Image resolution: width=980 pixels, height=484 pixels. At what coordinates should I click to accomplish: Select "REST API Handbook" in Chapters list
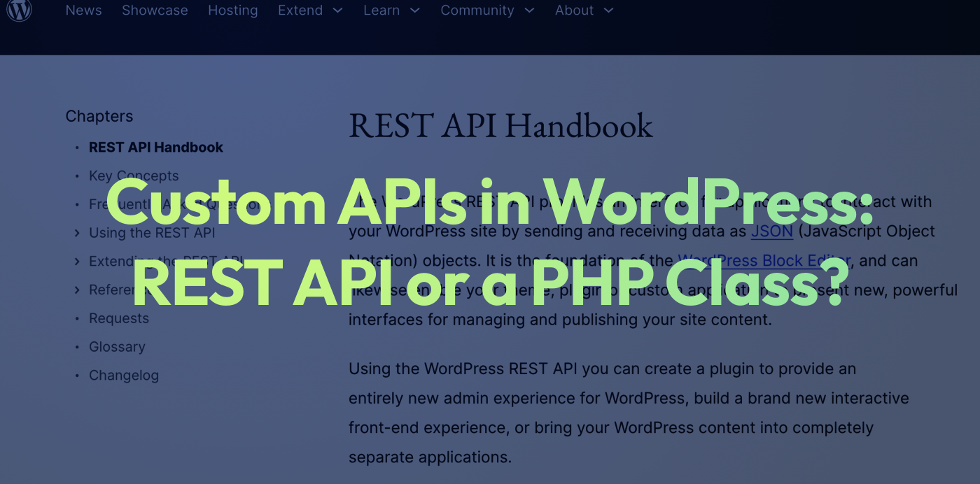click(x=155, y=147)
